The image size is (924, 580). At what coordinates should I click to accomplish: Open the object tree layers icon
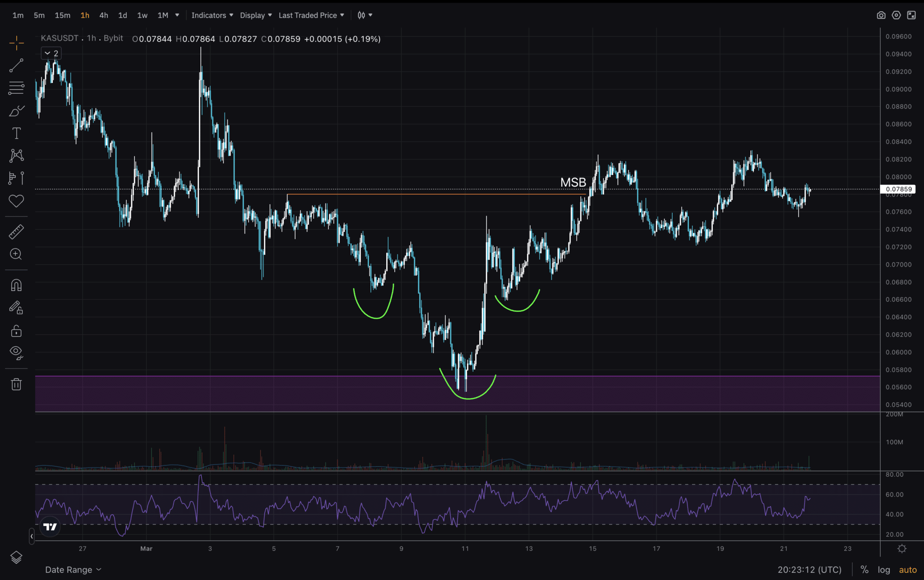[x=16, y=557]
